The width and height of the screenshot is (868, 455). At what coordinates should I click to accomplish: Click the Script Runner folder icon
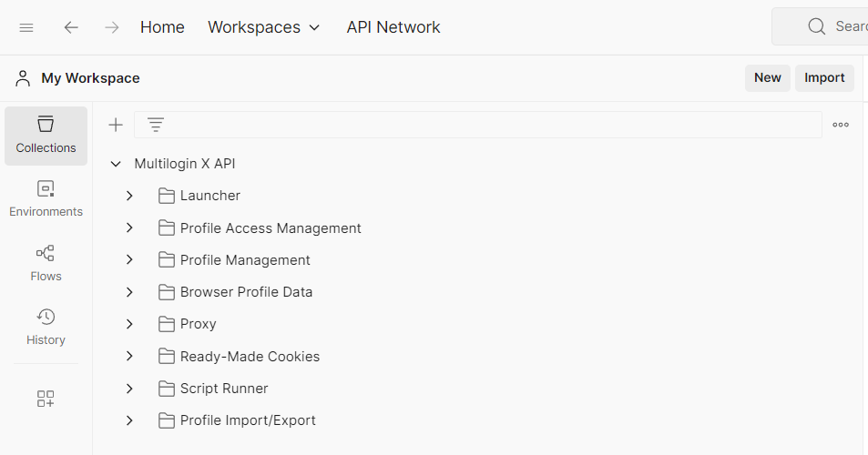coord(167,389)
